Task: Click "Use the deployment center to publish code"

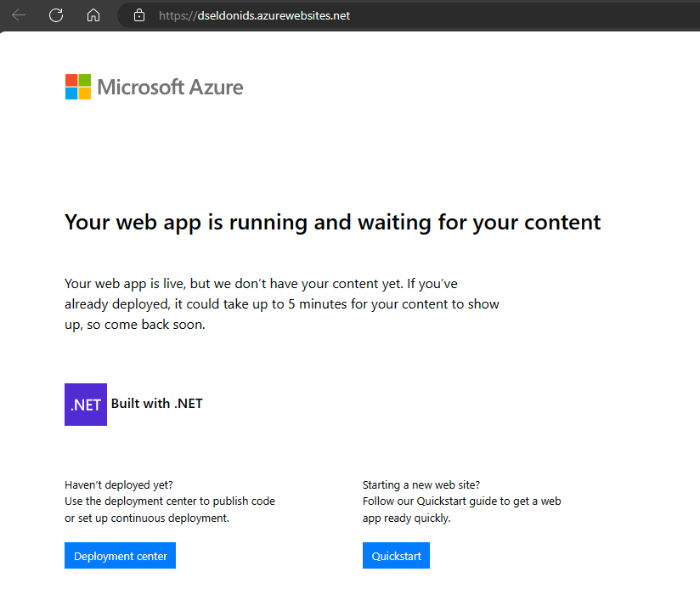Action: click(x=170, y=501)
